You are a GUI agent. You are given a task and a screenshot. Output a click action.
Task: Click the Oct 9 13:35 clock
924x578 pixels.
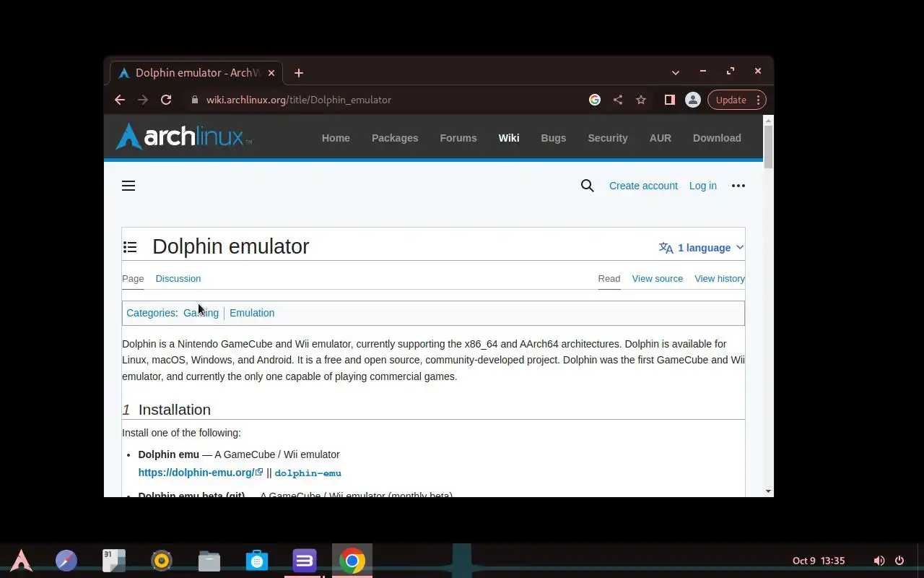coord(819,561)
